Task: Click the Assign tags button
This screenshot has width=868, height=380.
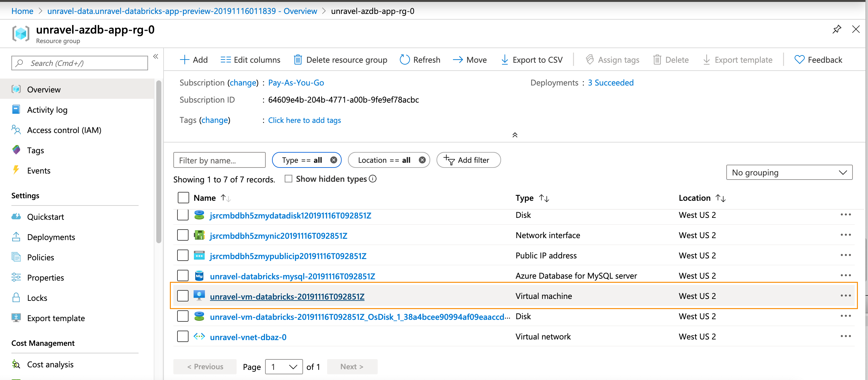Action: click(x=613, y=60)
